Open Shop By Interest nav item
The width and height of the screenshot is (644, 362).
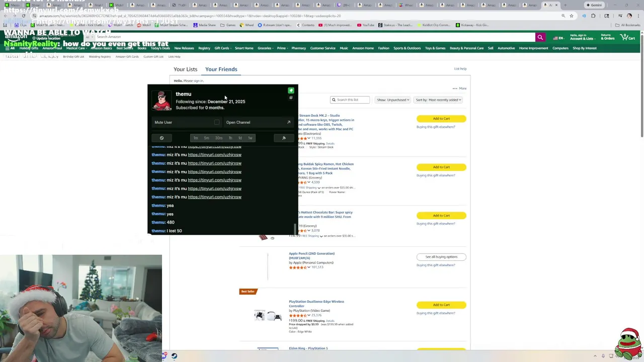point(584,48)
